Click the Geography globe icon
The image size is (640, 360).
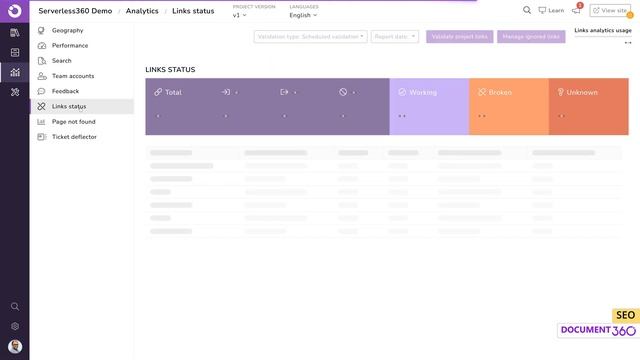point(41,30)
